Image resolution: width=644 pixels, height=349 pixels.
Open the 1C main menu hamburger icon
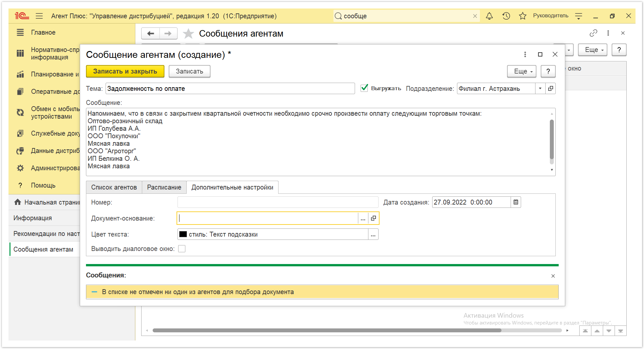point(39,16)
